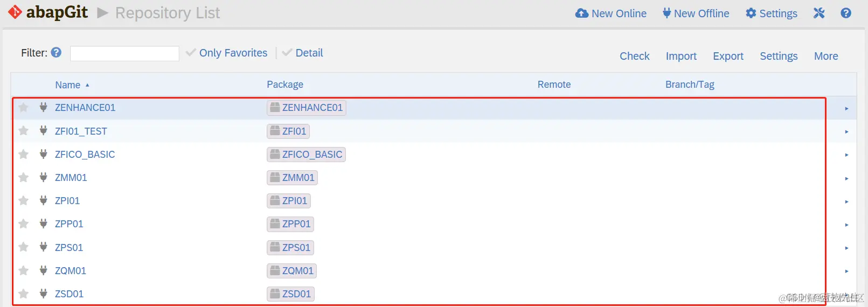Open repository ZENHANCE01 name link
868x307 pixels.
point(85,107)
